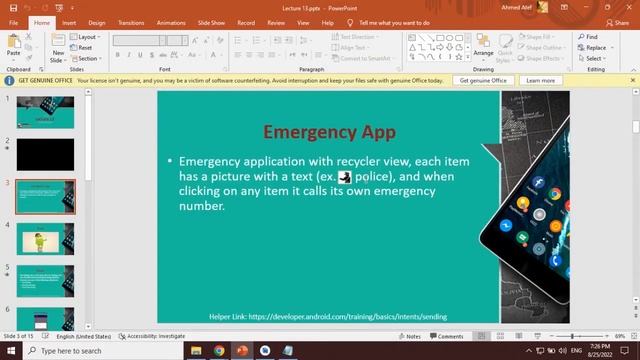Open Google Chrome from taskbar

pos(219,351)
